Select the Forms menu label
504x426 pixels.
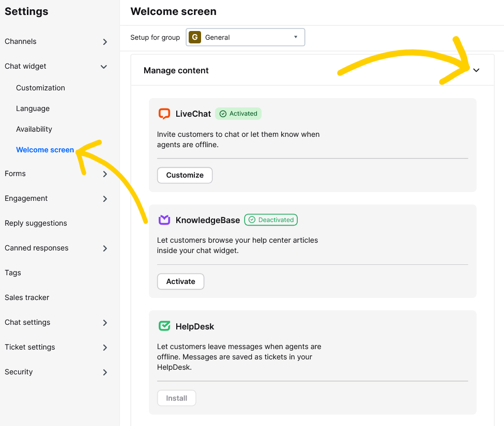pyautogui.click(x=15, y=173)
